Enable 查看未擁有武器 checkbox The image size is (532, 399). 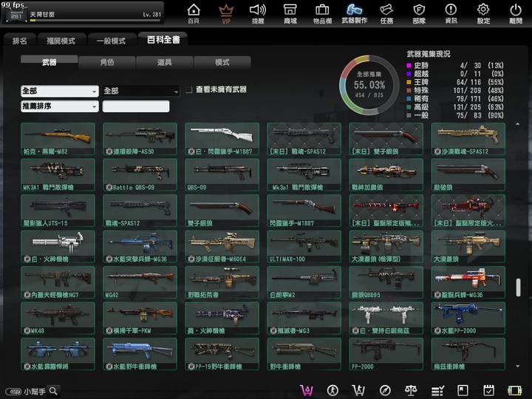click(x=189, y=89)
